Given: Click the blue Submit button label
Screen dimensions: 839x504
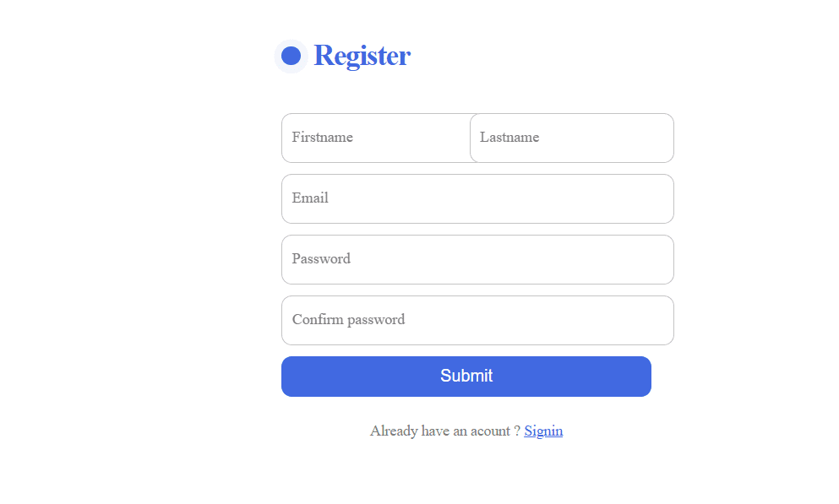Looking at the screenshot, I should (466, 376).
